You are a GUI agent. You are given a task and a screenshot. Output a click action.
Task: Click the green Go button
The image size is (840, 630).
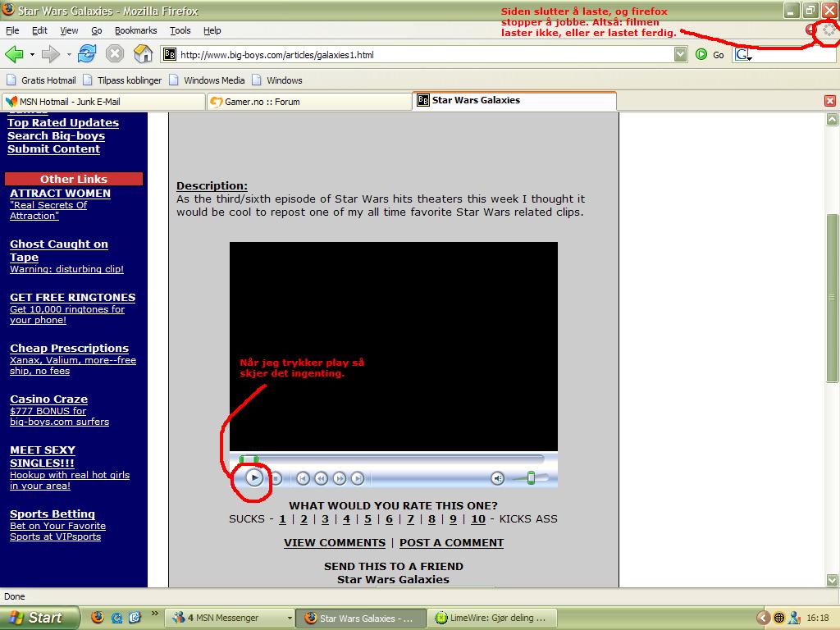(x=710, y=55)
